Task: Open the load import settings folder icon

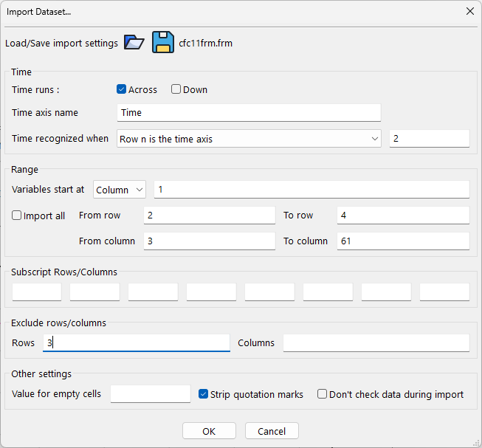Action: pyautogui.click(x=134, y=42)
